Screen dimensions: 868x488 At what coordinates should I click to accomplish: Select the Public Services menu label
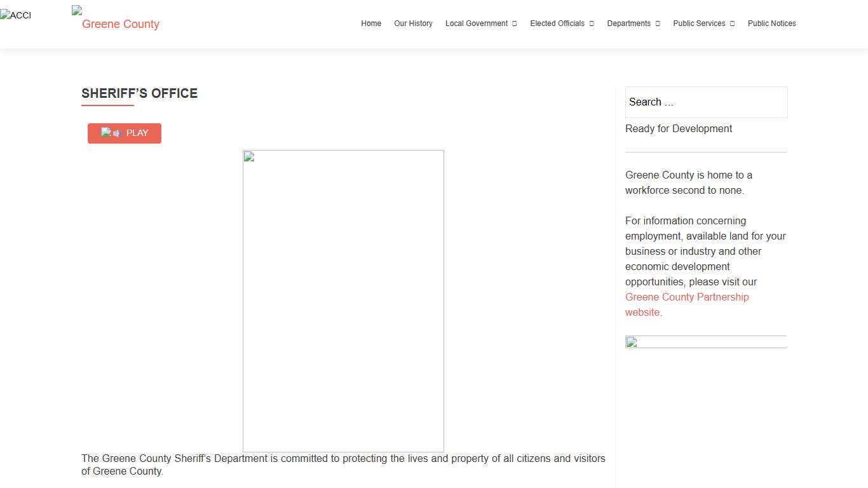[x=699, y=24]
